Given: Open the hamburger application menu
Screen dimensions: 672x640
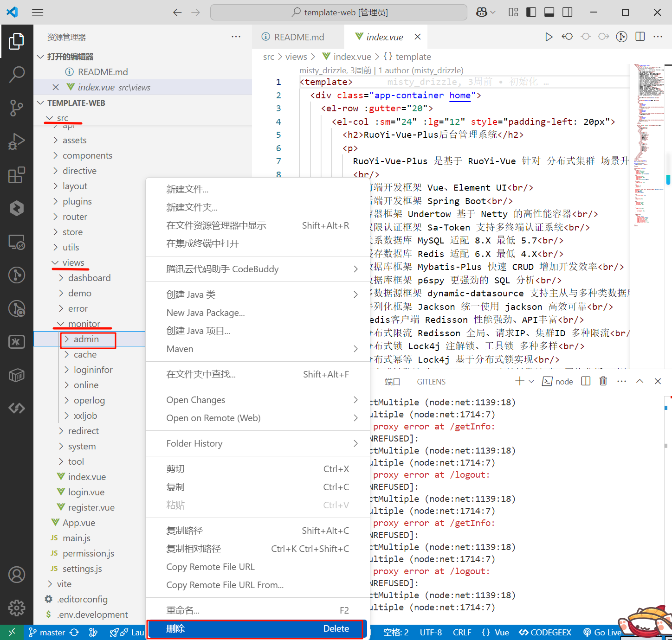Looking at the screenshot, I should tap(38, 13).
